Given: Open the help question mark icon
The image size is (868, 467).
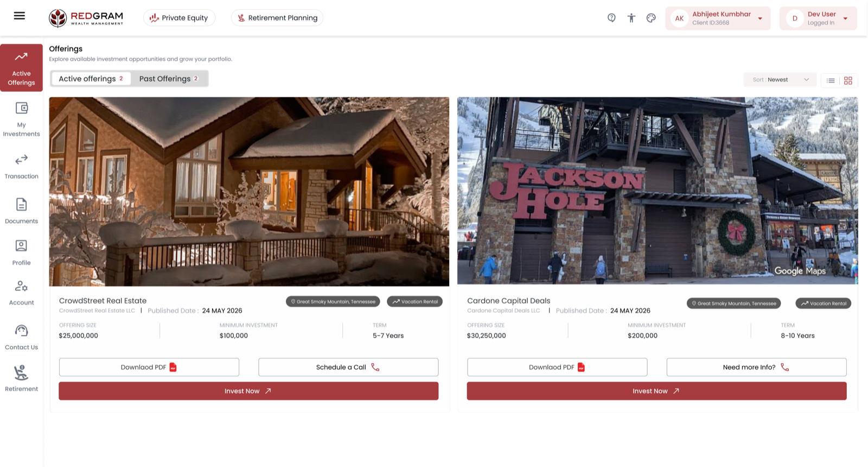Looking at the screenshot, I should [611, 18].
